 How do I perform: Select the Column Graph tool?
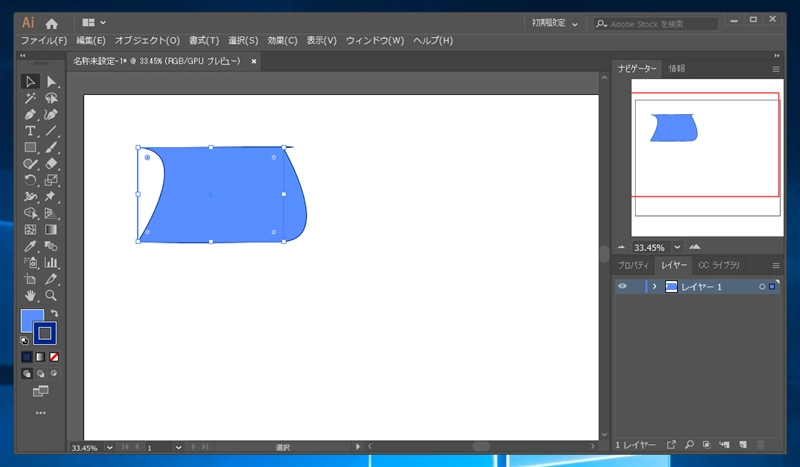(x=51, y=262)
